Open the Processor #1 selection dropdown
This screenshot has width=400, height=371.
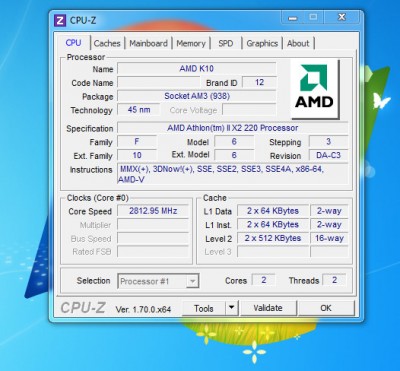158,281
